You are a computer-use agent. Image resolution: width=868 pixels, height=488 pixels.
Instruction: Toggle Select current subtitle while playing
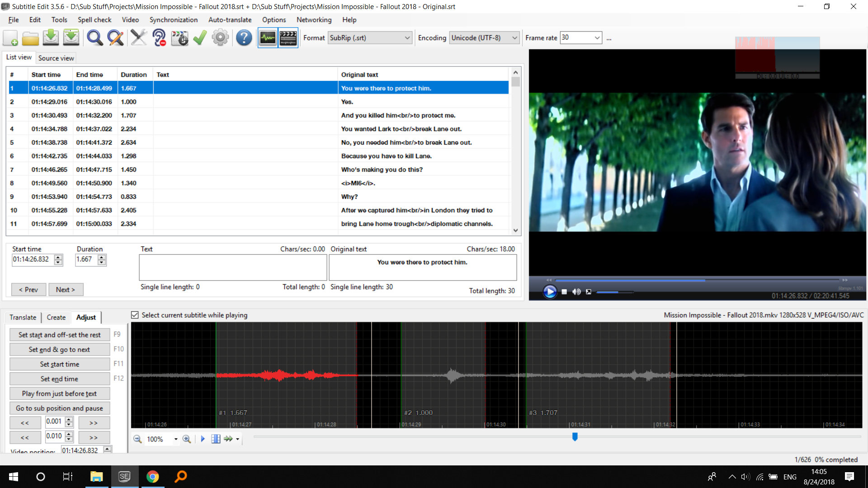pos(135,315)
